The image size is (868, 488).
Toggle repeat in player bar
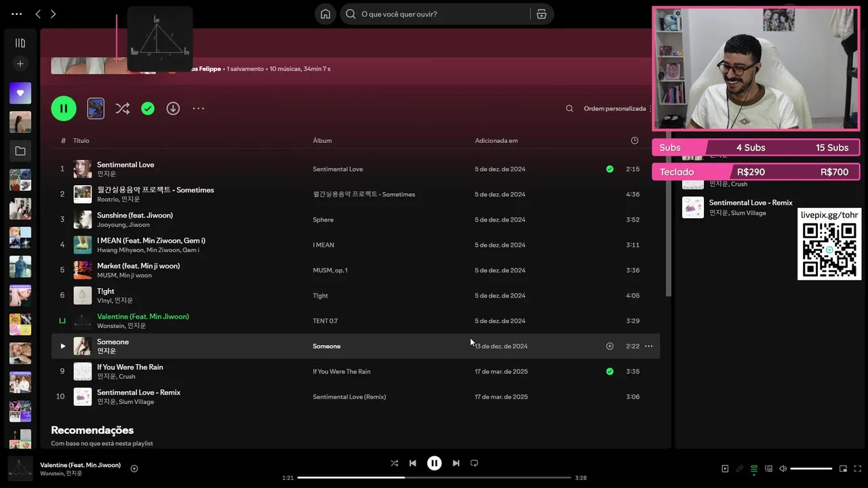[x=474, y=463]
